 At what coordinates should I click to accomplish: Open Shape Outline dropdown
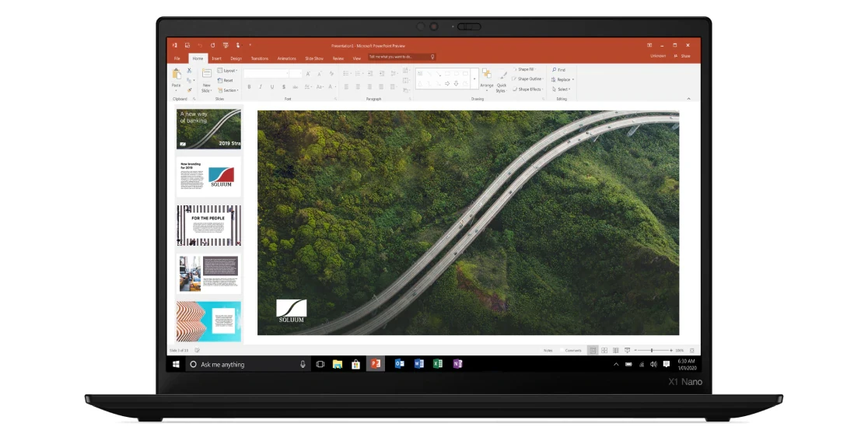coord(527,79)
